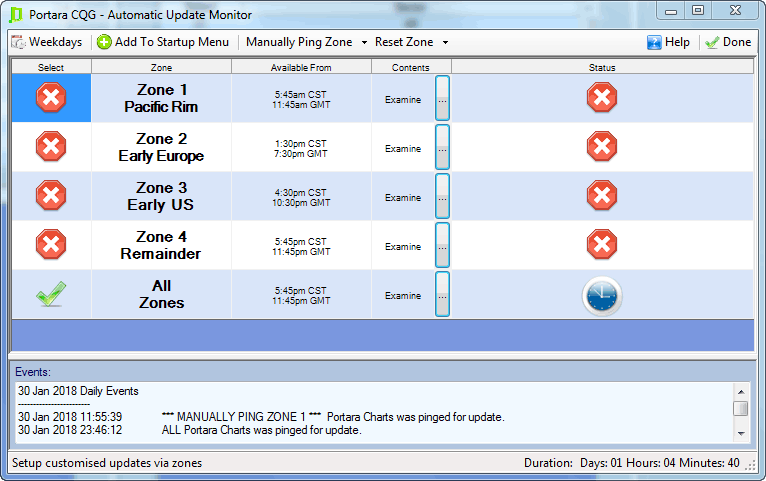
Task: Toggle the All Zones green checkmark
Action: (51, 294)
